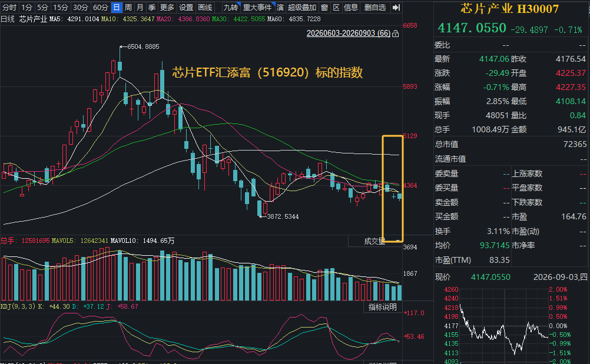
Task: Click the big price 4147.0550
Action: coord(472,28)
